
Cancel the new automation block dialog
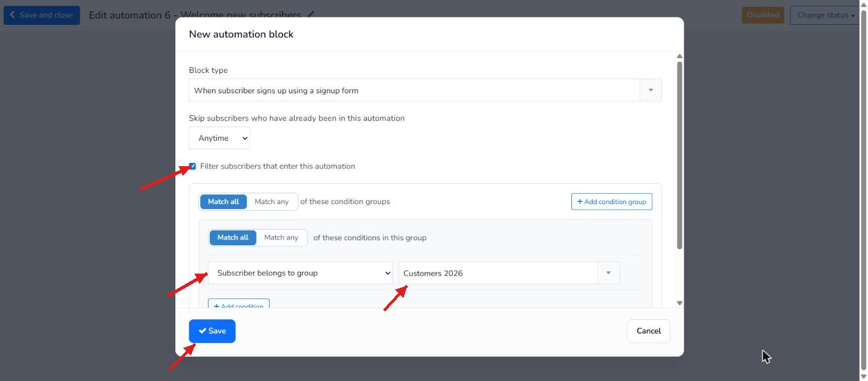[649, 331]
